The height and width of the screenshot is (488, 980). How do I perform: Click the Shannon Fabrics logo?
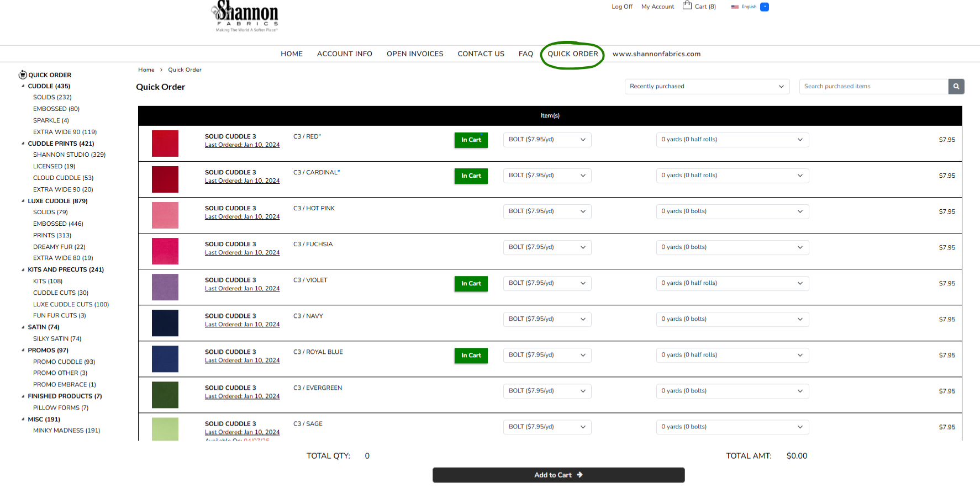pos(246,17)
